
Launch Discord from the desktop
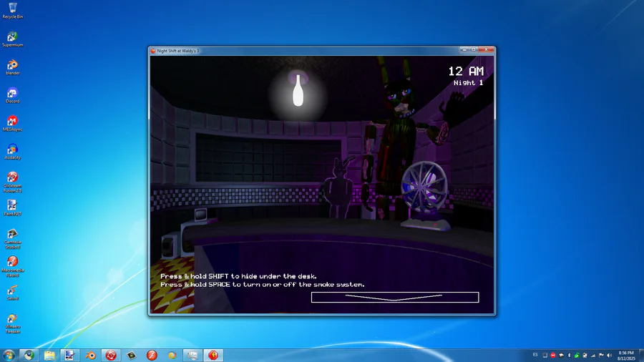point(13,96)
